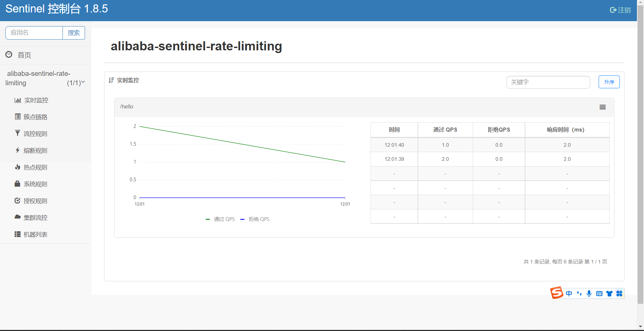
Task: Open the Sogou toolbox grid icon
Action: click(x=619, y=293)
